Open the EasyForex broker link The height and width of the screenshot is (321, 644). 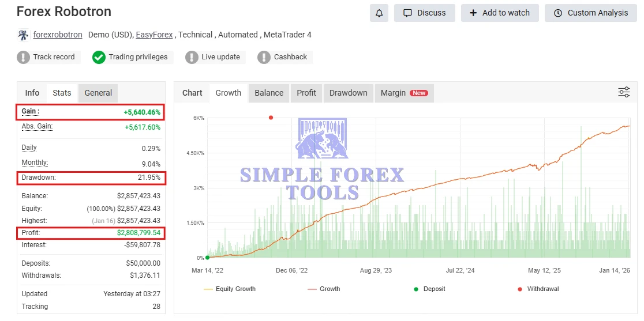pyautogui.click(x=155, y=35)
